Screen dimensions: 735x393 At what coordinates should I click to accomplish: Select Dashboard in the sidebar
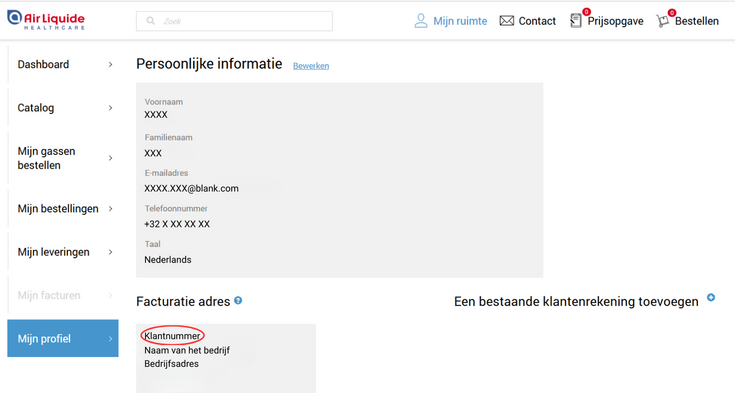click(x=63, y=64)
